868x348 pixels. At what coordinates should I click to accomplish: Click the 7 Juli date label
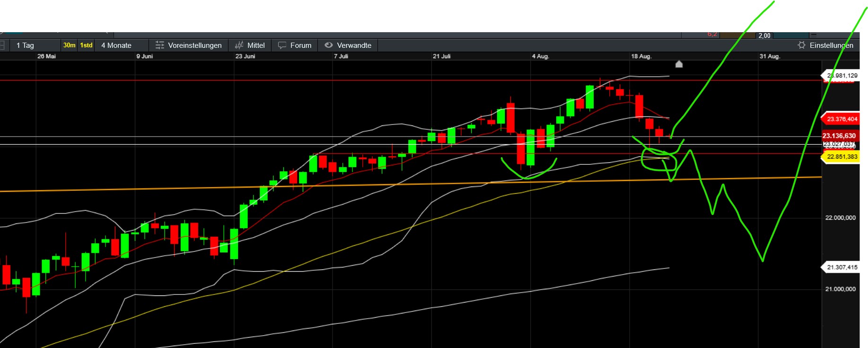point(341,56)
